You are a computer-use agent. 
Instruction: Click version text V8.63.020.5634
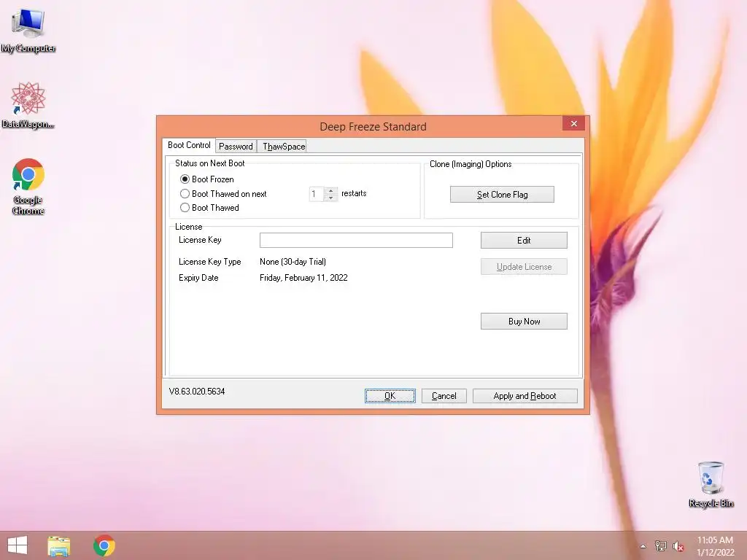click(197, 392)
